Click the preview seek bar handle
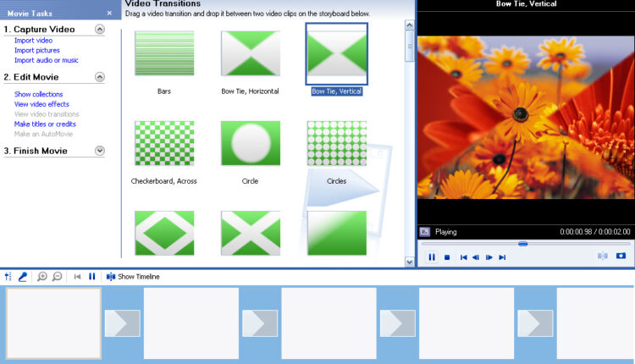 coord(522,244)
